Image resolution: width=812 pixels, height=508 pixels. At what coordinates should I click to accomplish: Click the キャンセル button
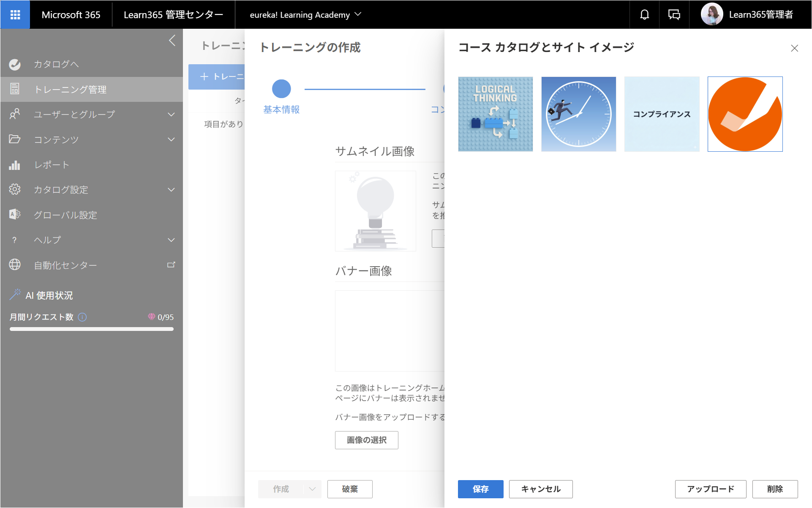tap(541, 489)
